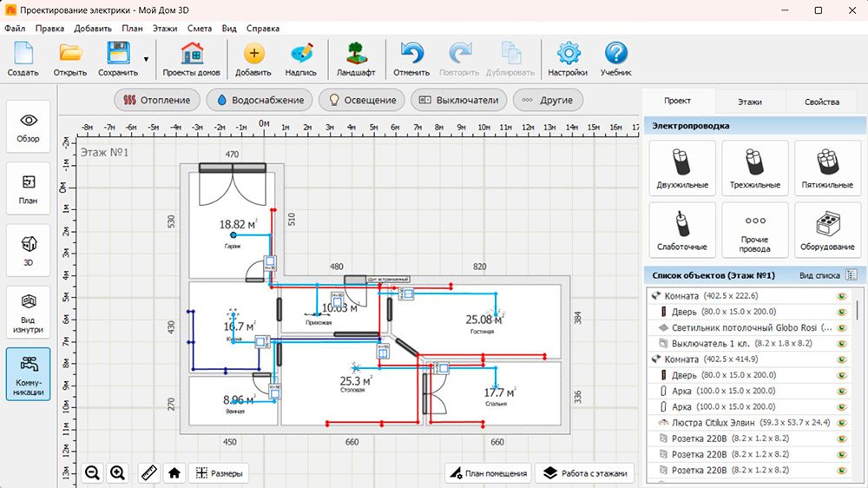Screen dimensions: 868x488
Task: Save the project with Сохранить icon
Action: tap(118, 59)
